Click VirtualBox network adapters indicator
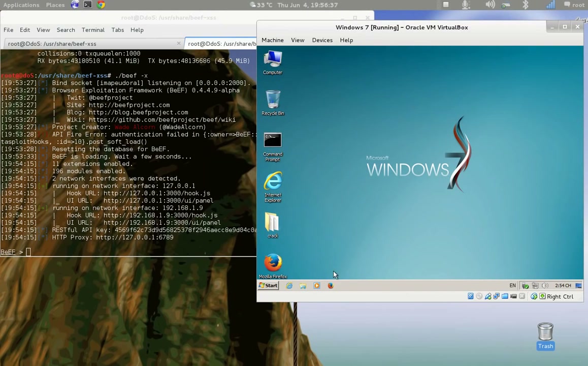Viewport: 588px width, 366px height. pyautogui.click(x=497, y=296)
